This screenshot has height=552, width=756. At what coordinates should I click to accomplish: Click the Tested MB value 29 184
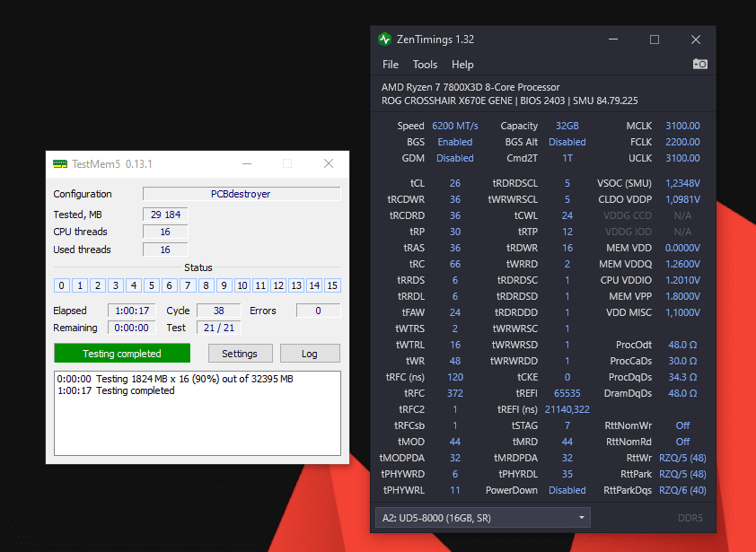pyautogui.click(x=165, y=215)
